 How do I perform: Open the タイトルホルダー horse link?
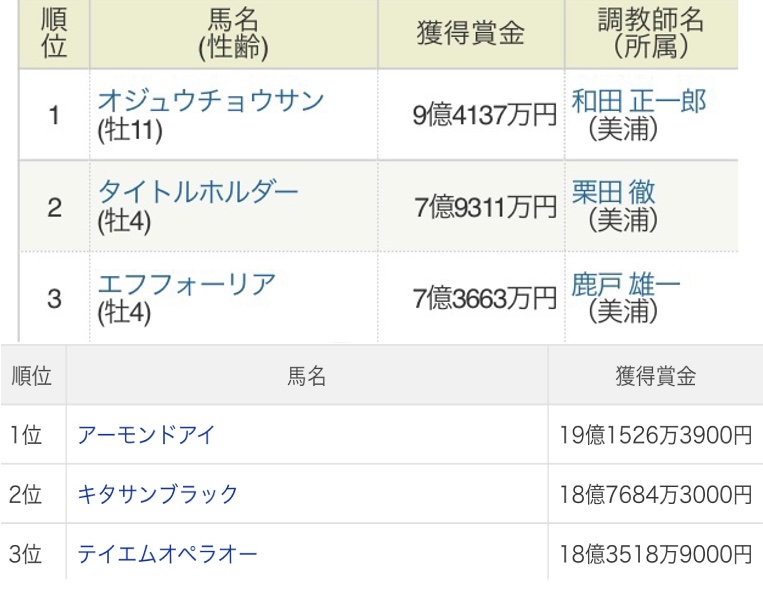click(x=198, y=192)
